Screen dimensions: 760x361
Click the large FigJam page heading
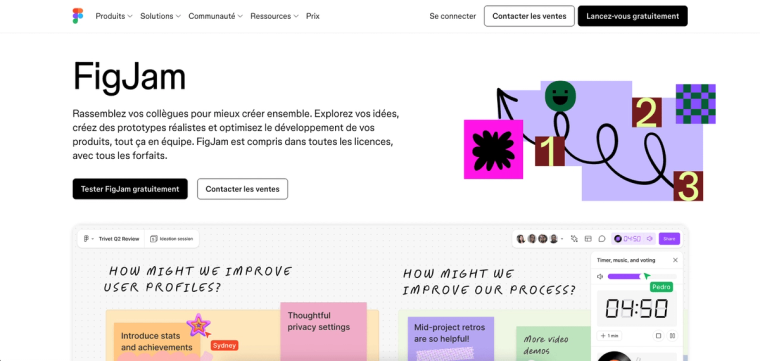point(129,77)
